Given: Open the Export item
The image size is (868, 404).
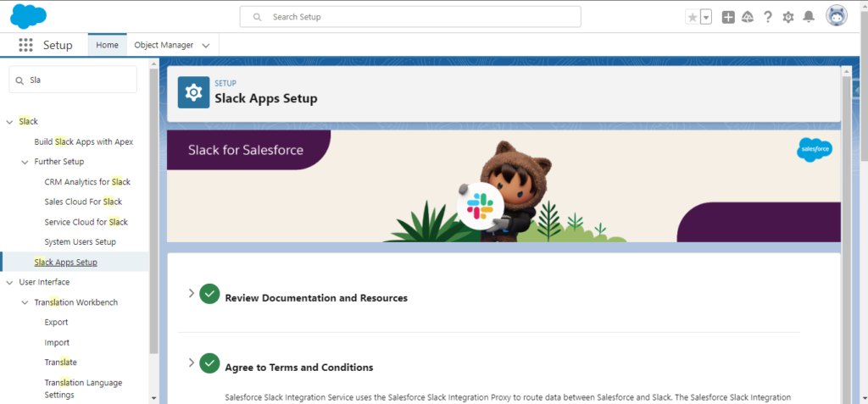Looking at the screenshot, I should 57,322.
